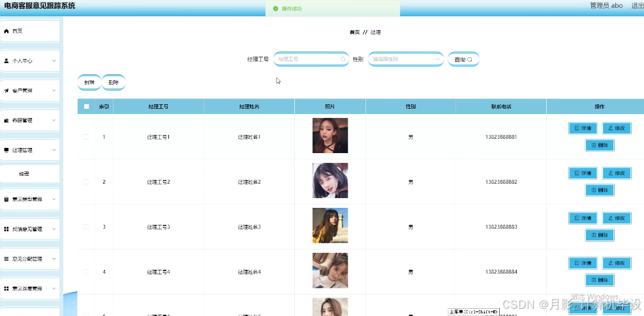
Task: Open 详情 for 经理姓名4
Action: (583, 263)
